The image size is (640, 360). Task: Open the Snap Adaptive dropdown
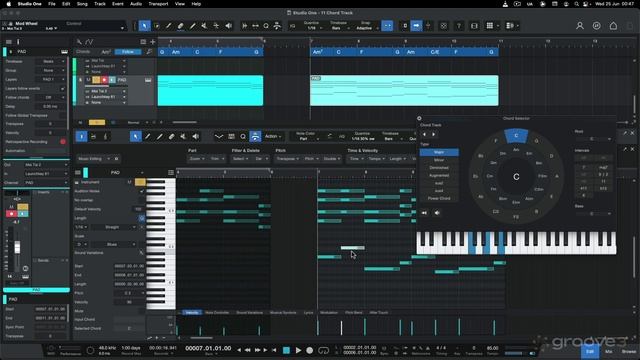coord(365,26)
